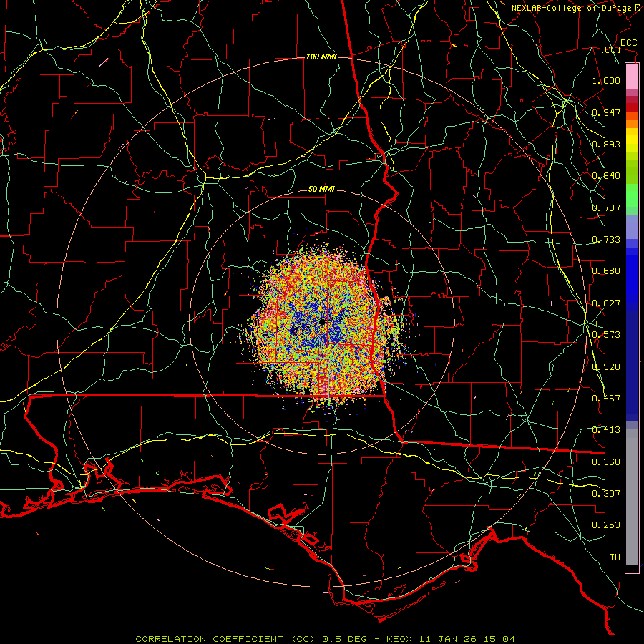644x644 pixels.
Task: Click the "11 JAN 26 15:04" timestamp
Action: coord(466,639)
